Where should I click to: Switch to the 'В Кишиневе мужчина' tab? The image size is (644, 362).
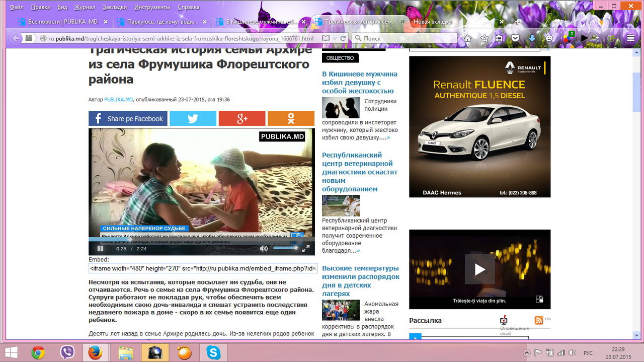260,22
